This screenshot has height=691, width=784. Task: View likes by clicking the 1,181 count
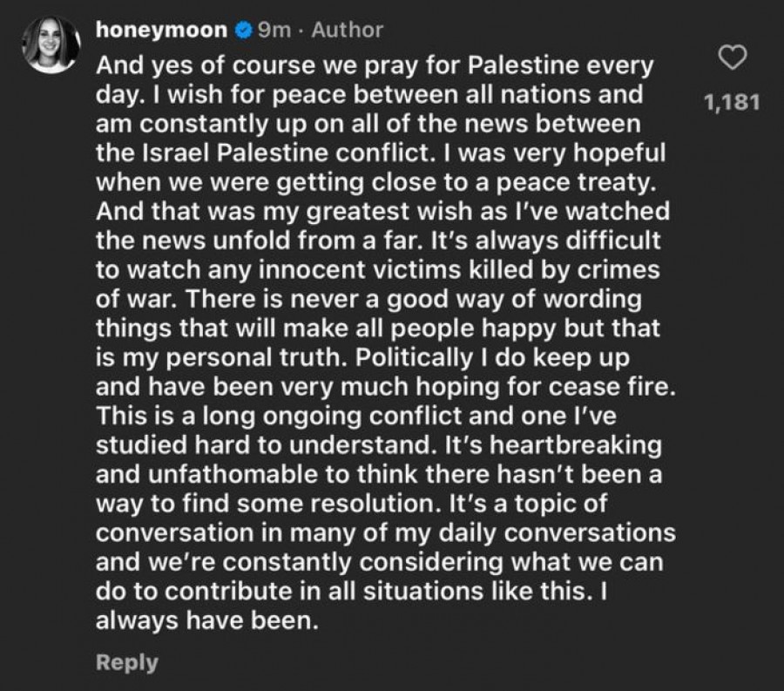pyautogui.click(x=732, y=102)
